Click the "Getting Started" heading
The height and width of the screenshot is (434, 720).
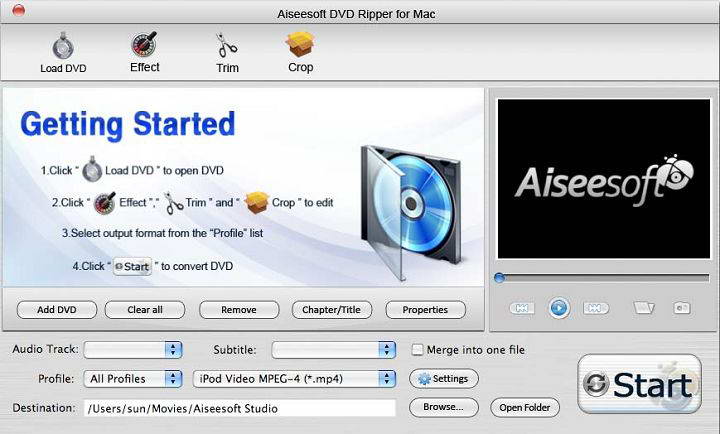point(128,124)
